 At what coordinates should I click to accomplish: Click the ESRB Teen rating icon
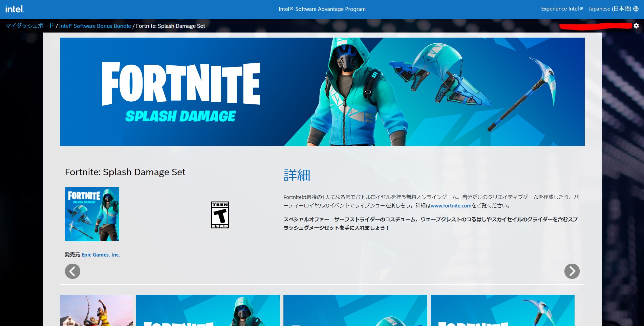[x=220, y=215]
